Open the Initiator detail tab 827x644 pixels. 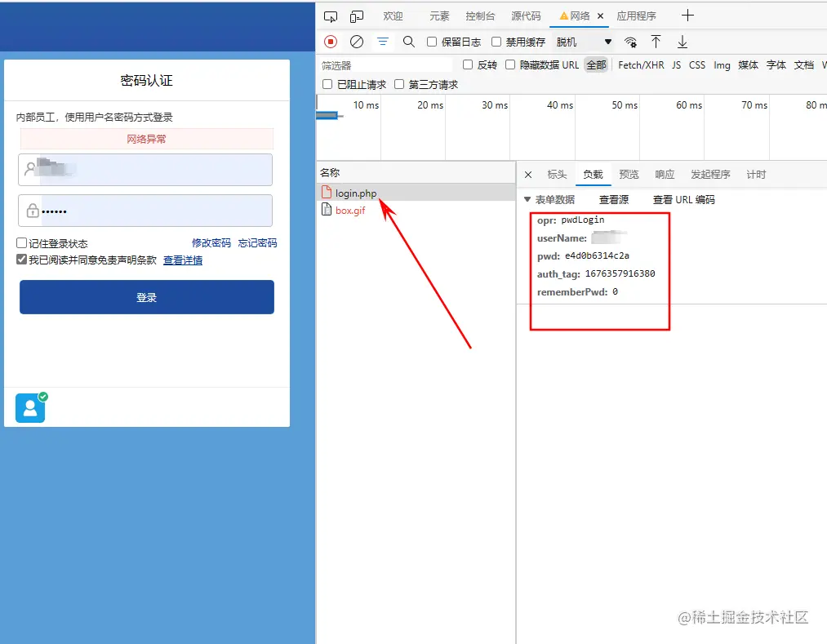click(710, 175)
